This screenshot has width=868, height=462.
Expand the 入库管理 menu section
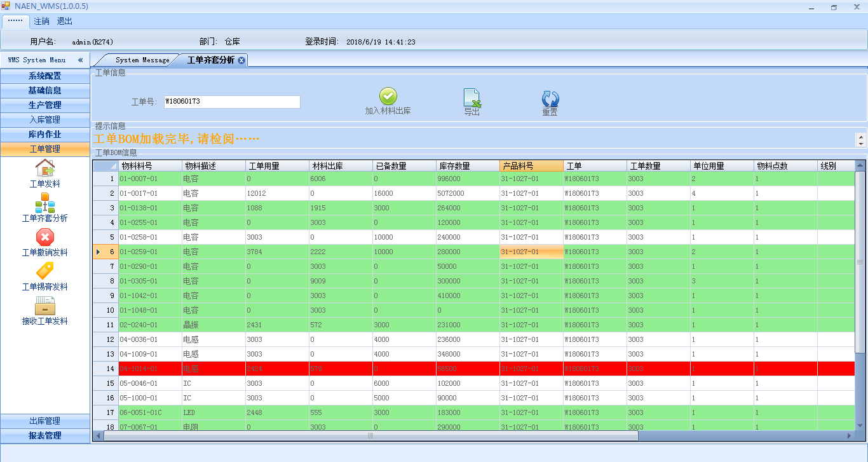[x=45, y=119]
